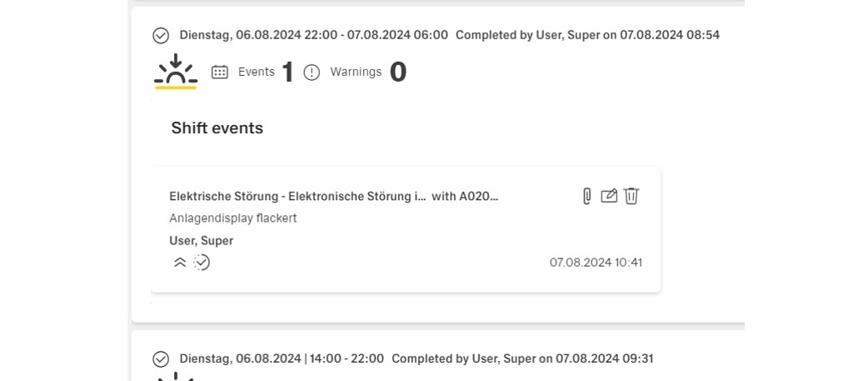Toggle the dashed check status icon on event

(x=202, y=263)
